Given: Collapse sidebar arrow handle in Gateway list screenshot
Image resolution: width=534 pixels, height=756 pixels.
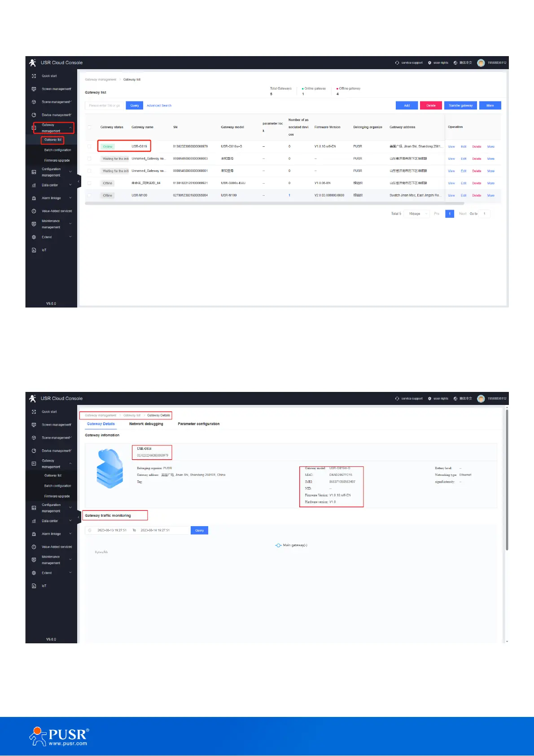Looking at the screenshot, I should (x=79, y=181).
